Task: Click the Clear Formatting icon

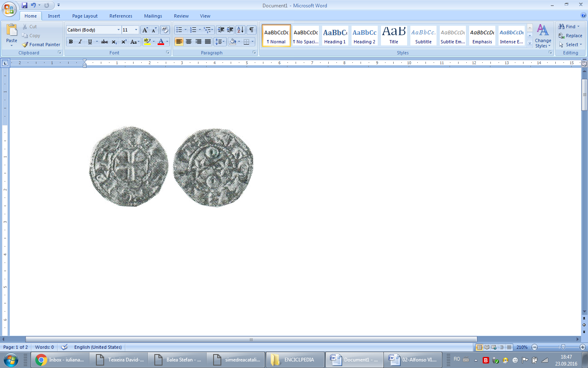Action: click(x=165, y=30)
